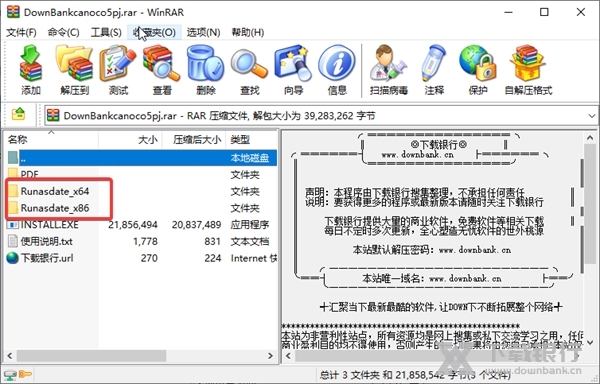Click the 文本文档 type cell
Viewport: 600px width, 384px height.
[x=250, y=241]
